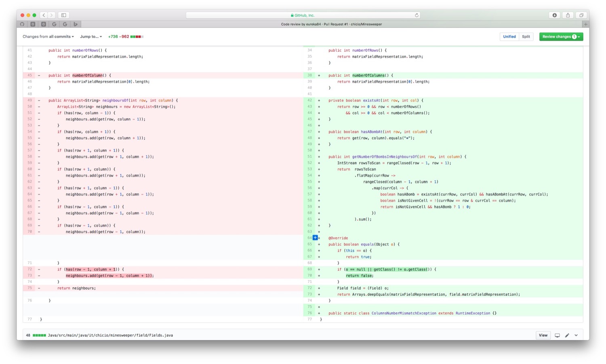Click right line number 69
Viewport: 606px width, 364px height.
pos(309,269)
